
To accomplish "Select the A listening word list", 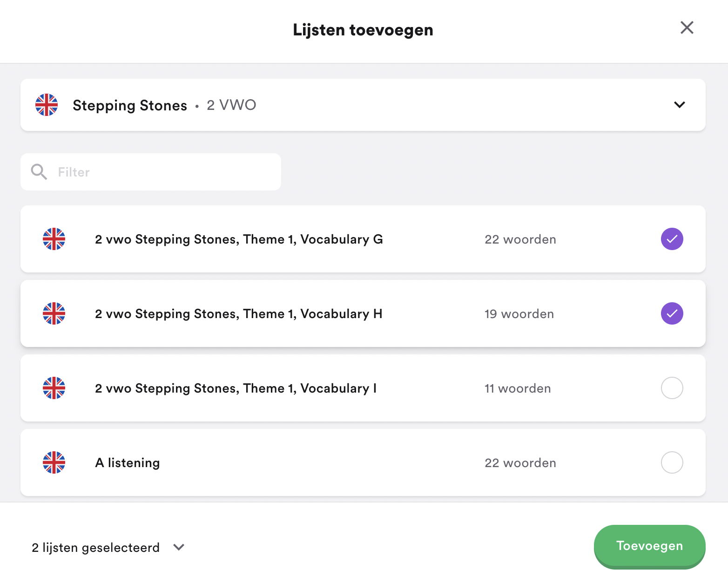I will 672,462.
